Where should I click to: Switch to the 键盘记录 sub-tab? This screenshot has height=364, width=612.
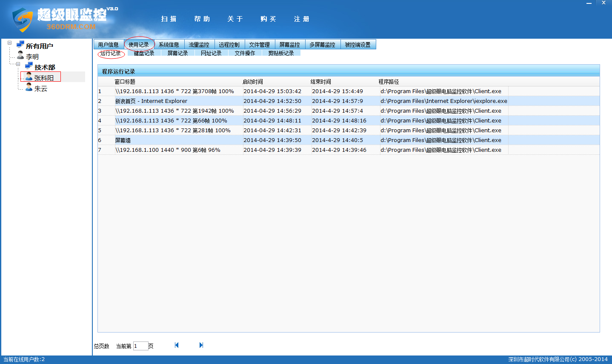coord(144,53)
